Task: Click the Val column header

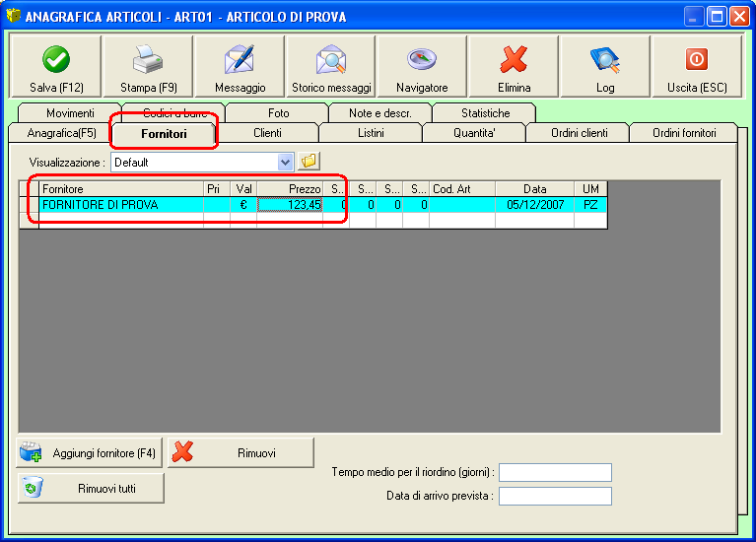Action: [x=243, y=188]
